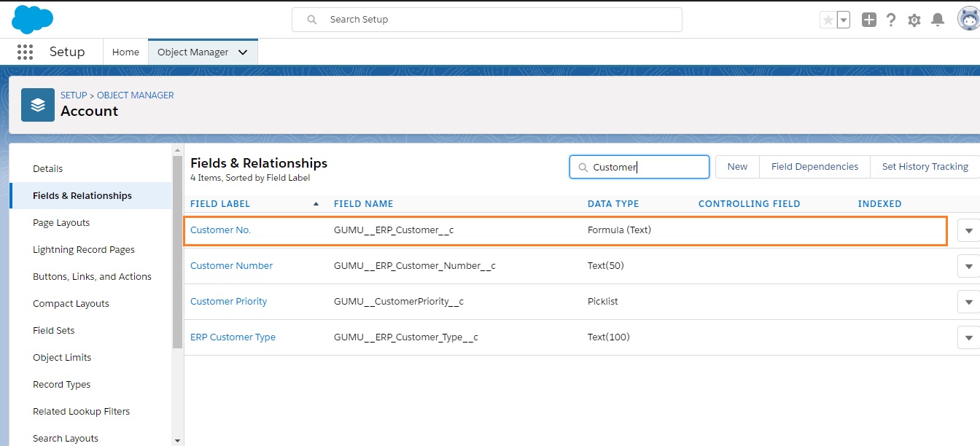Open Object Limits sidebar item
Screen dimensions: 980x446
click(62, 357)
